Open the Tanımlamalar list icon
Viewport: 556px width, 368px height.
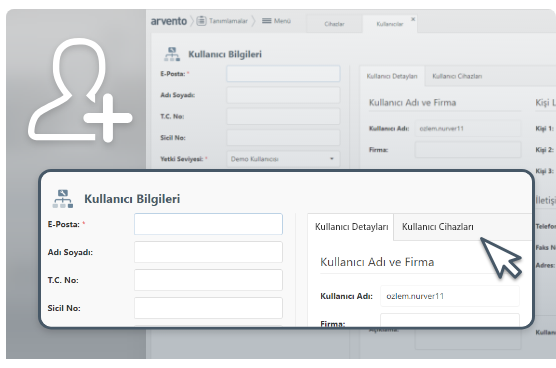[201, 21]
